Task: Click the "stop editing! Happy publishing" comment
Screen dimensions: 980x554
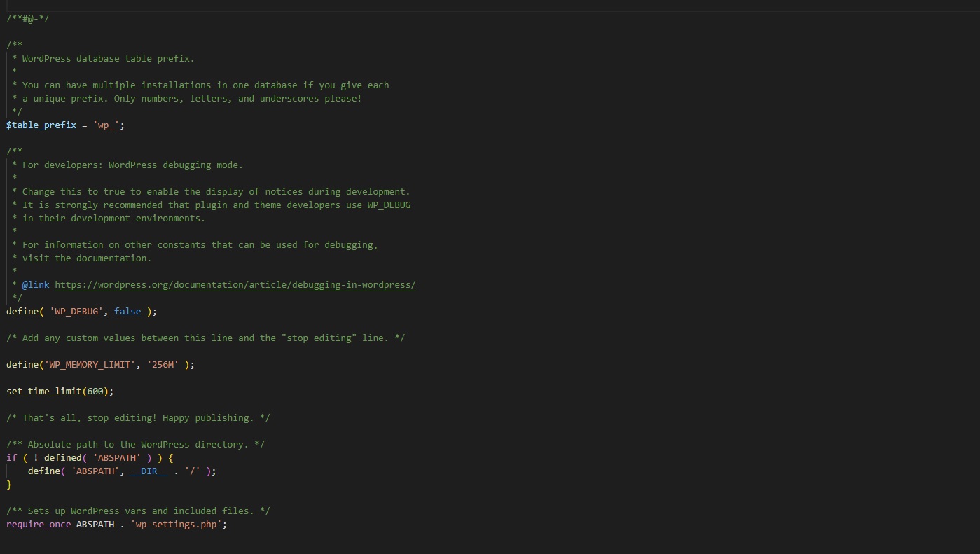Action: [139, 418]
